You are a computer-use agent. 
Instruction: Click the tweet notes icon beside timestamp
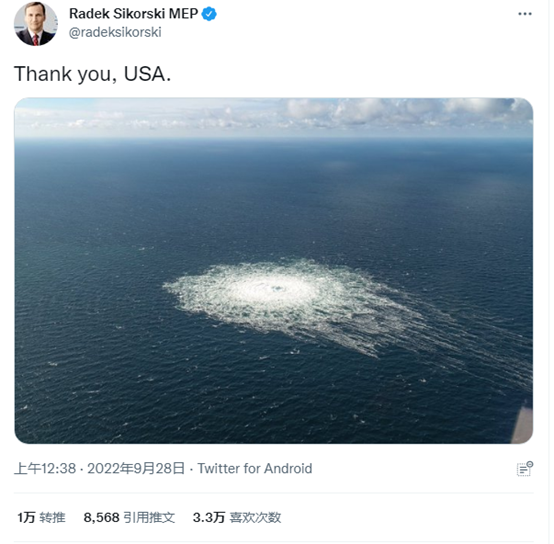(525, 468)
